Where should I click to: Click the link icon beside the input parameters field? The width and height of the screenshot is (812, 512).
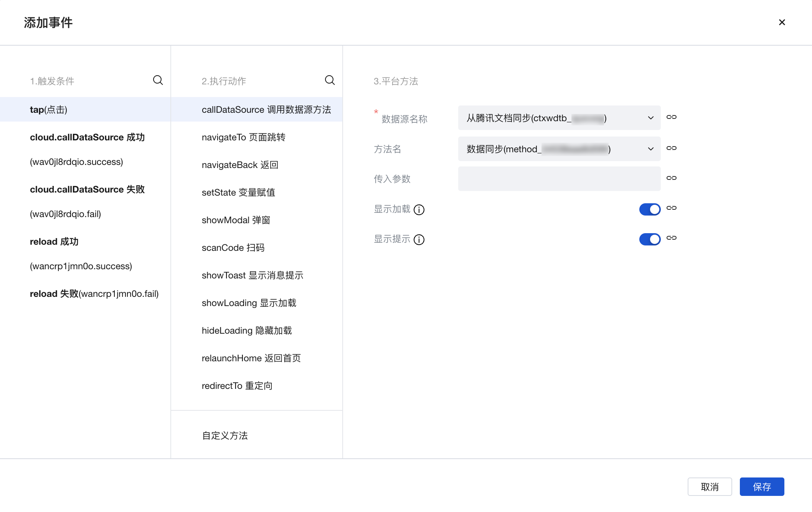click(x=671, y=178)
